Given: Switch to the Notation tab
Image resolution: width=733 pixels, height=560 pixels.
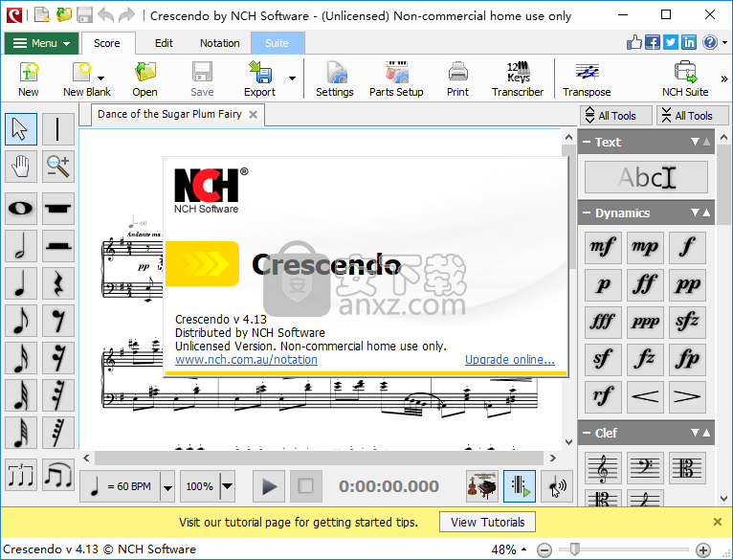Looking at the screenshot, I should 220,43.
